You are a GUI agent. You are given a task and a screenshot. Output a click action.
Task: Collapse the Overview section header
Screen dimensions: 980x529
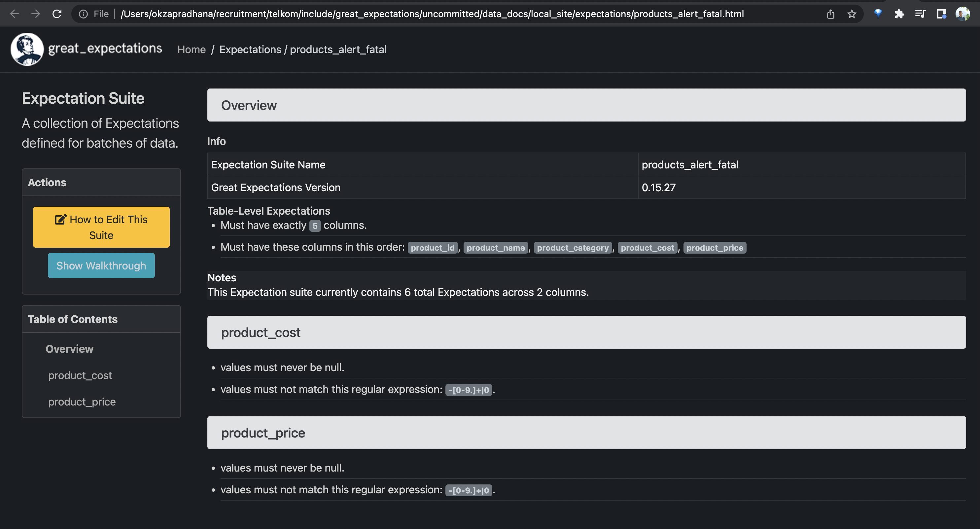(586, 105)
